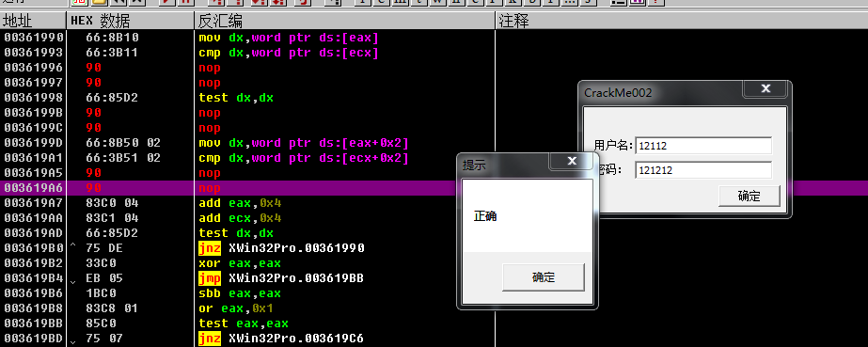The image size is (868, 347).
Task: Click hex bytes 66:8B10
Action: tap(112, 38)
